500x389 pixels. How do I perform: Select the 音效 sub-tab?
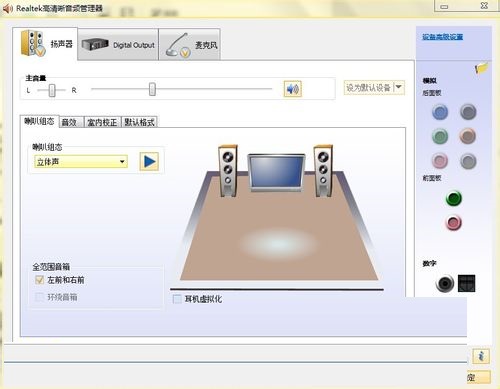click(x=71, y=122)
